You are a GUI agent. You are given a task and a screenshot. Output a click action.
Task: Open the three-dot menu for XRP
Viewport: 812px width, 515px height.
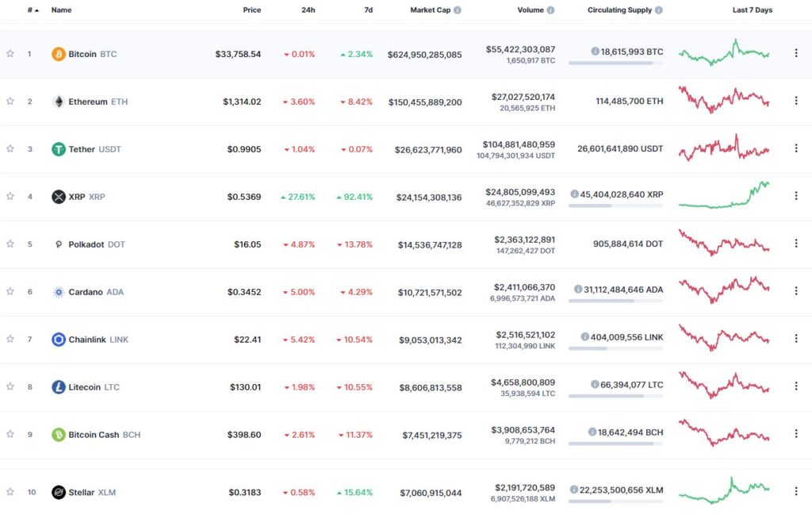[796, 196]
